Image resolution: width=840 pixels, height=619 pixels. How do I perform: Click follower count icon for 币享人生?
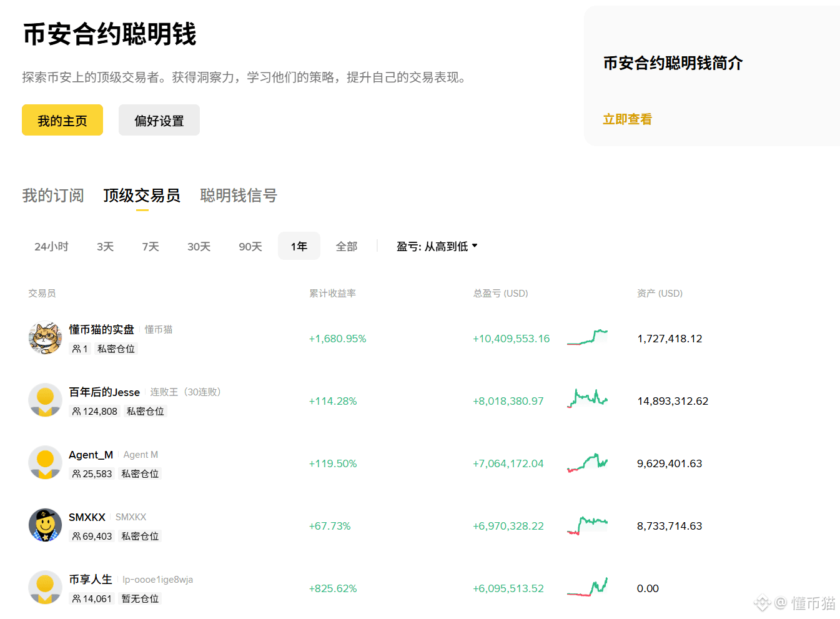coord(76,598)
